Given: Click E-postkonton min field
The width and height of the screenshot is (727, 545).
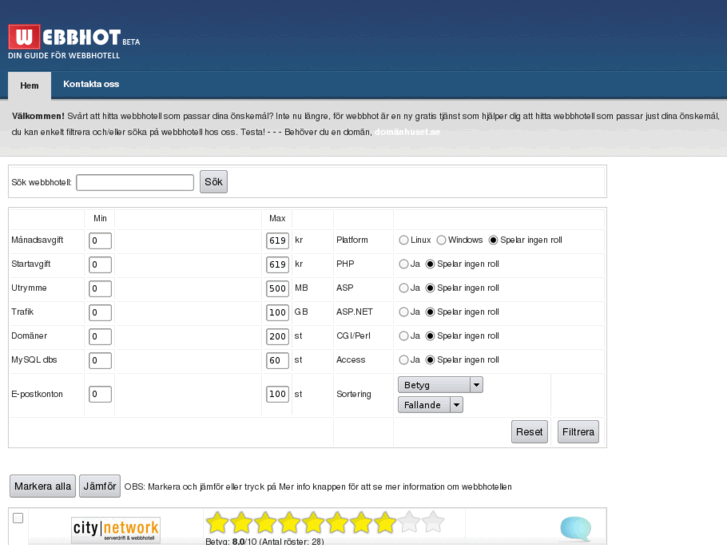Looking at the screenshot, I should 100,394.
